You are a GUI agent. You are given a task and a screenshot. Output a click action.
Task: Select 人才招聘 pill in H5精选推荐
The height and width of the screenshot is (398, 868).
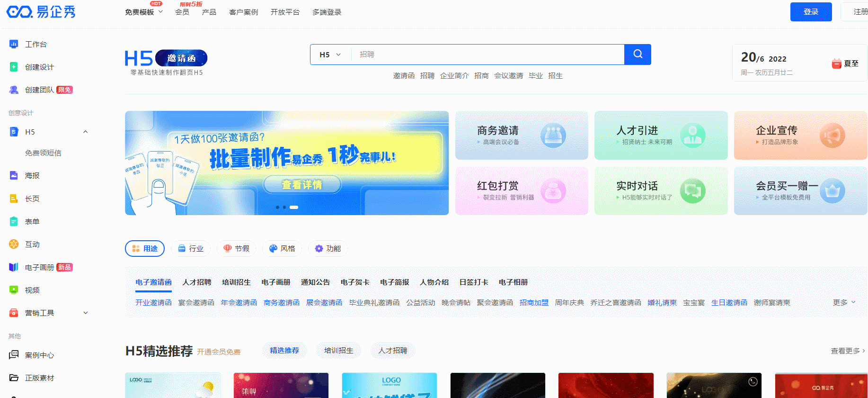tap(393, 350)
